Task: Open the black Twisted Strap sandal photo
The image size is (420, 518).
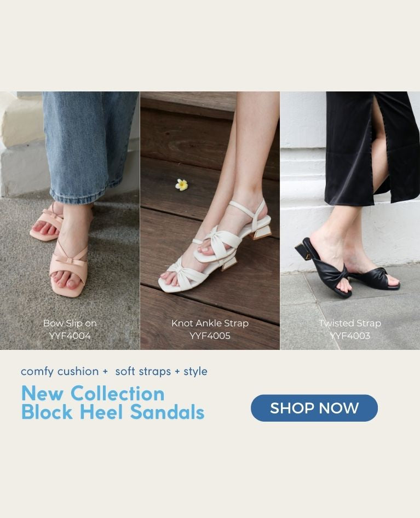Action: pos(350,220)
